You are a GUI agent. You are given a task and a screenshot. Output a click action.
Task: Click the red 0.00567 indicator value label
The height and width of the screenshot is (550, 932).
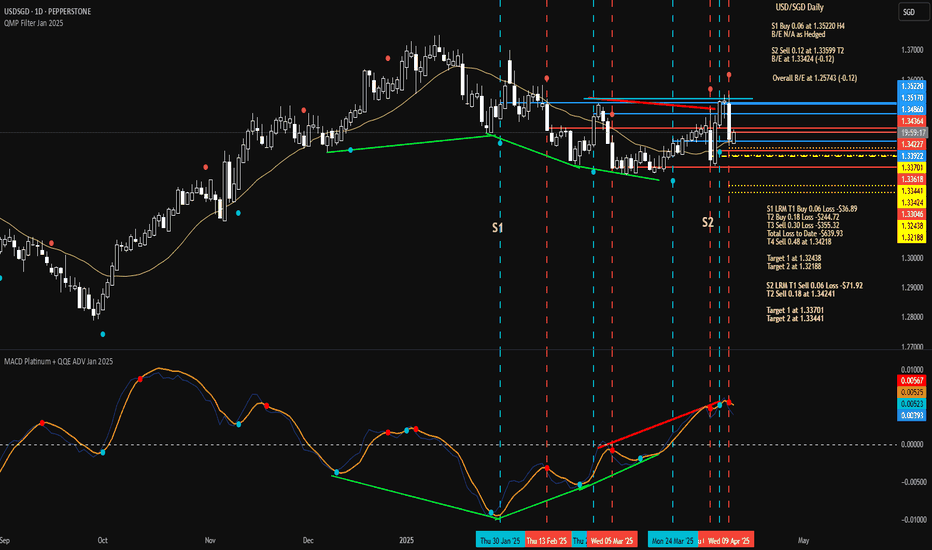point(912,381)
